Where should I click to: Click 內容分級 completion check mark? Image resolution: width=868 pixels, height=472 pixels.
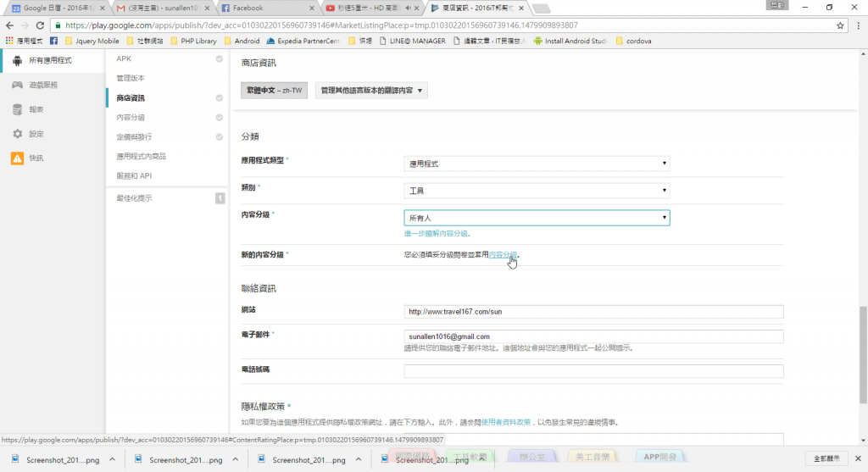coord(220,117)
